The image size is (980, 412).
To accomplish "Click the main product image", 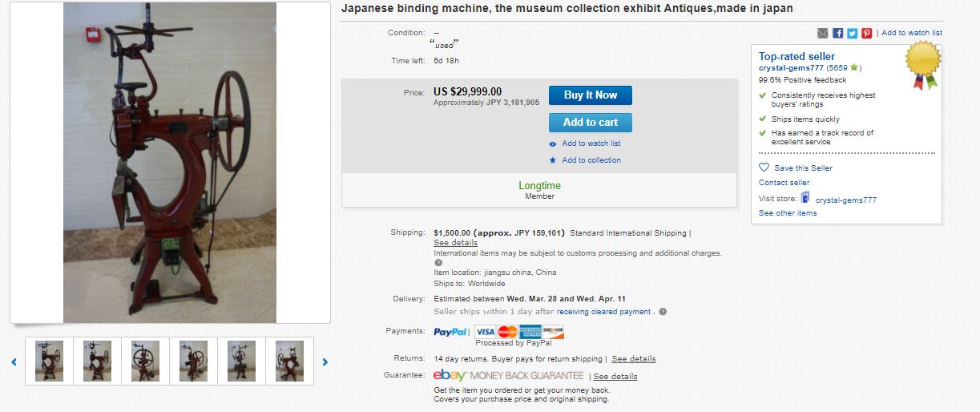I will pos(170,163).
